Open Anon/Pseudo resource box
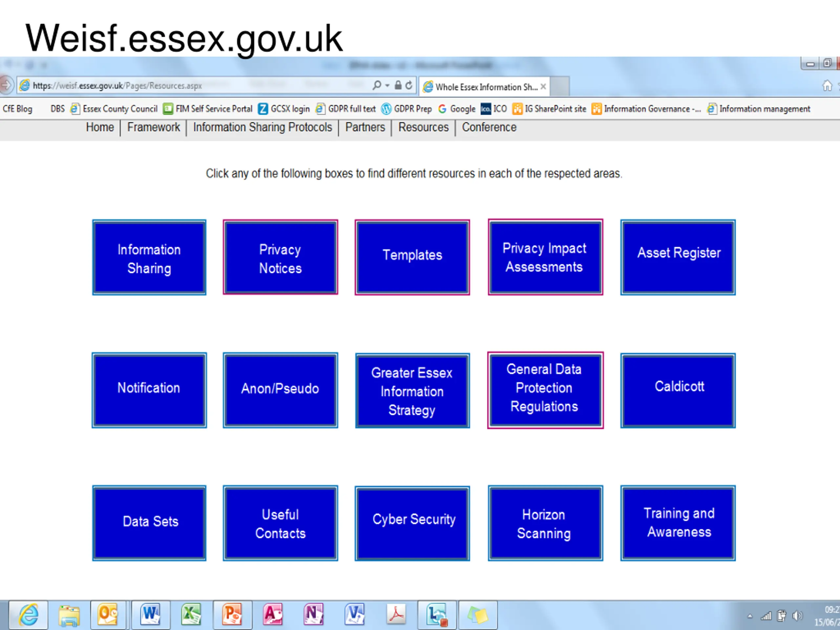Image resolution: width=840 pixels, height=630 pixels. pyautogui.click(x=280, y=390)
